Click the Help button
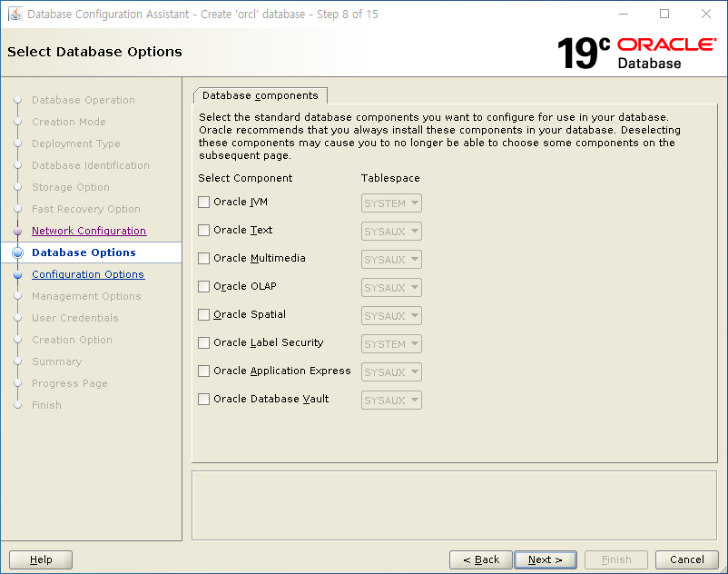The image size is (728, 574). pos(41,559)
